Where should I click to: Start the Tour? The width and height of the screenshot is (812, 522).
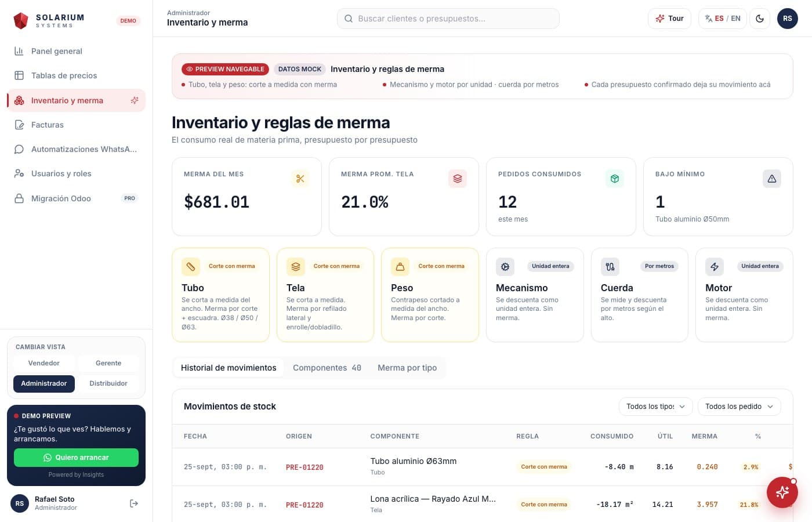tap(669, 19)
